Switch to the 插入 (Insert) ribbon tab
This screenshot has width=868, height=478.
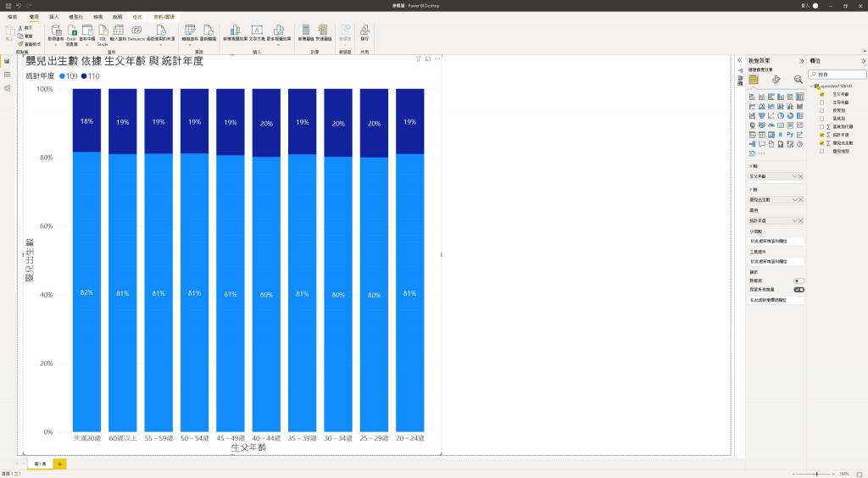(53, 17)
